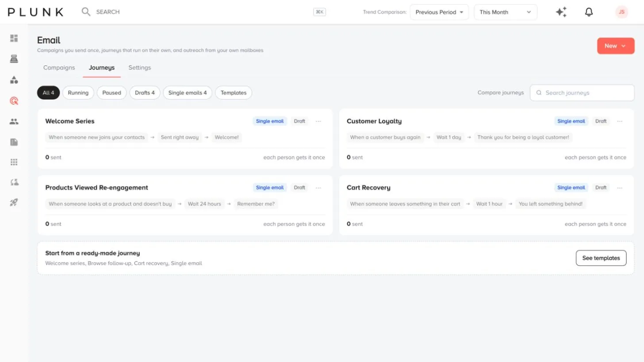Open the Cart Recovery journey title
The width and height of the screenshot is (644, 362).
pos(368,187)
